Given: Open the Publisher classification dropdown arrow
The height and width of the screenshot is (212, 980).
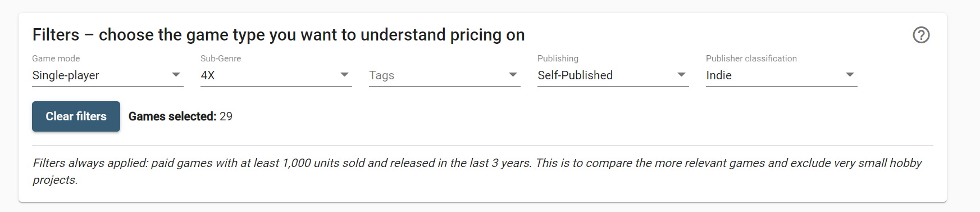Looking at the screenshot, I should coord(850,75).
